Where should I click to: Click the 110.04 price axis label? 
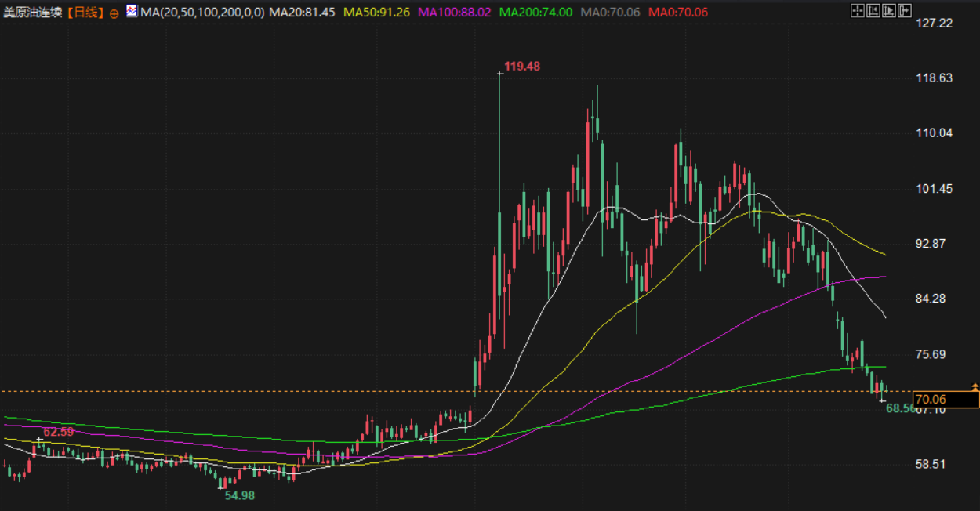(935, 133)
